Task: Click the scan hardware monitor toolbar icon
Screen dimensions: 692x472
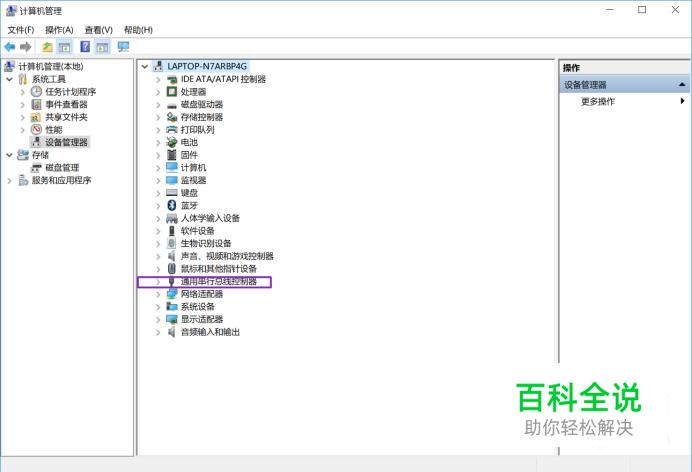Action: tap(123, 47)
